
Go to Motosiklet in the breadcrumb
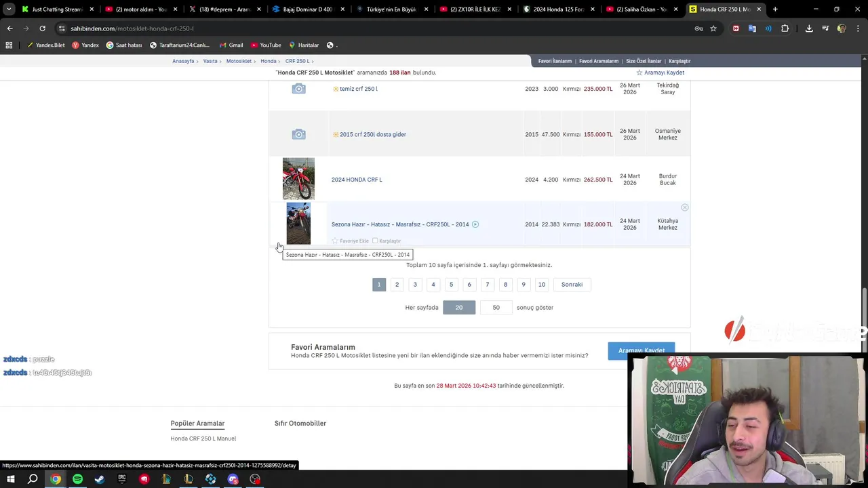pos(239,61)
